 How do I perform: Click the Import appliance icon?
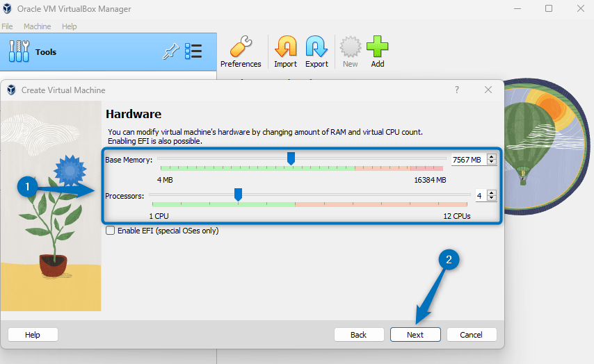(286, 52)
